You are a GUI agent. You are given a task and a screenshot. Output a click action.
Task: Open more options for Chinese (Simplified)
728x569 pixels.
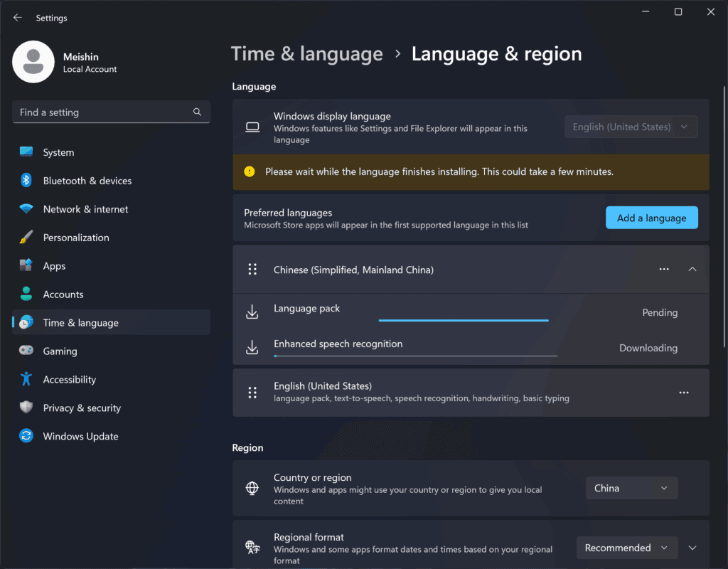point(664,270)
